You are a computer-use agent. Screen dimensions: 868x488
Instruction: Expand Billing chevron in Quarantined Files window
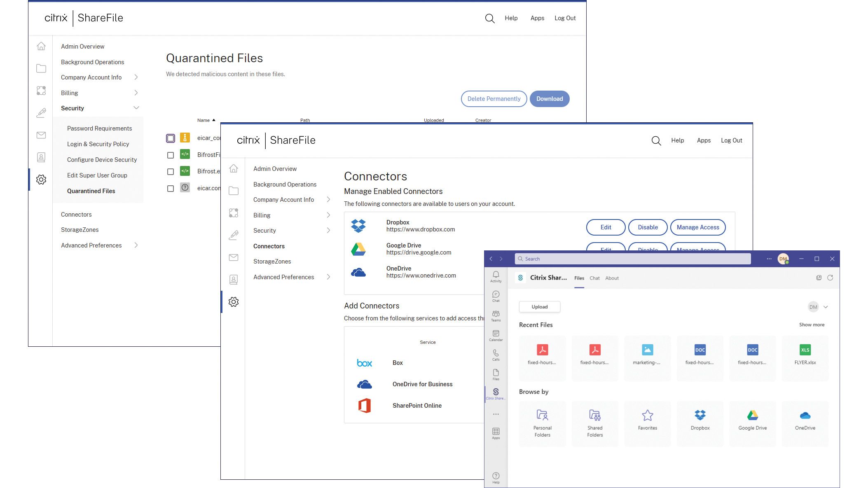(x=136, y=93)
